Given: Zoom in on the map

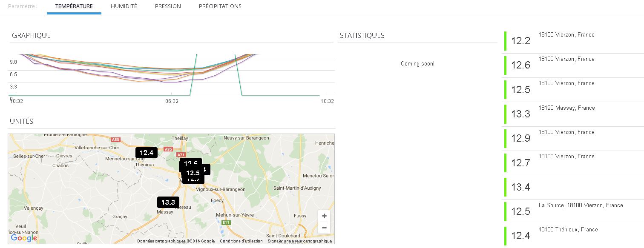Looking at the screenshot, I should (324, 216).
